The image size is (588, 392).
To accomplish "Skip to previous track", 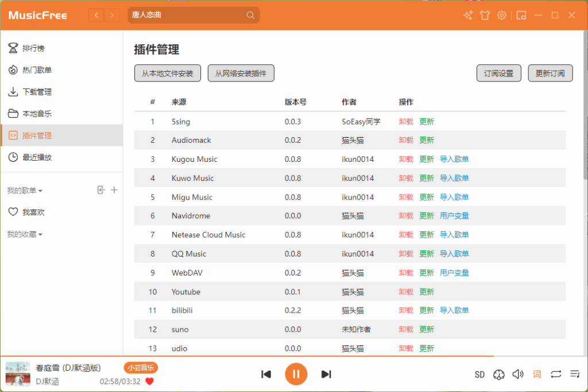I will pos(266,374).
